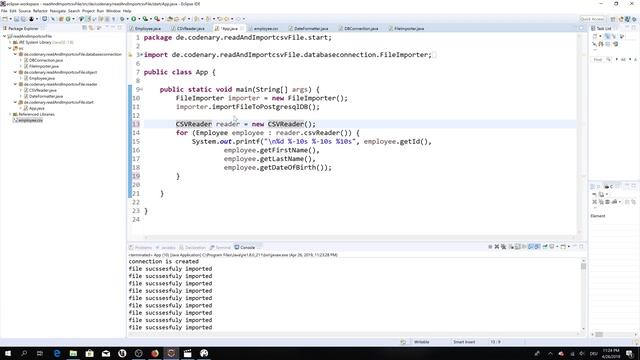The width and height of the screenshot is (640, 360).
Task: Click the Coverage run toolbar icon
Action: click(x=145, y=19)
